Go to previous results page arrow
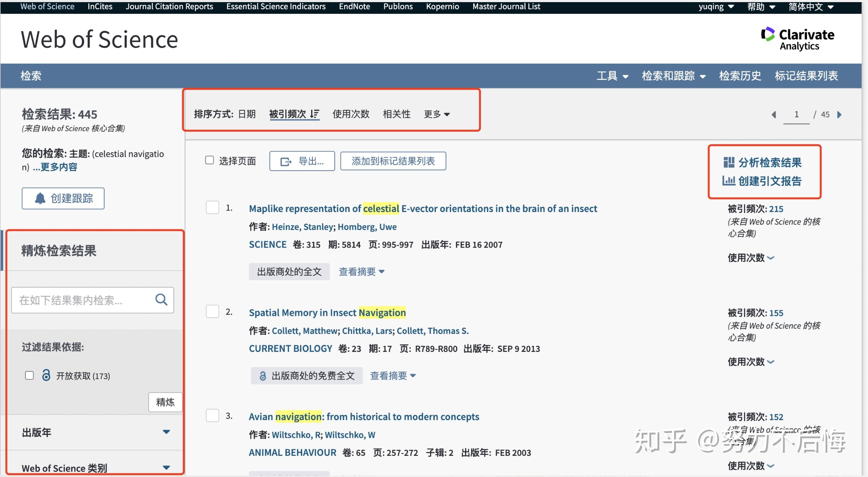The image size is (868, 477). pos(774,114)
